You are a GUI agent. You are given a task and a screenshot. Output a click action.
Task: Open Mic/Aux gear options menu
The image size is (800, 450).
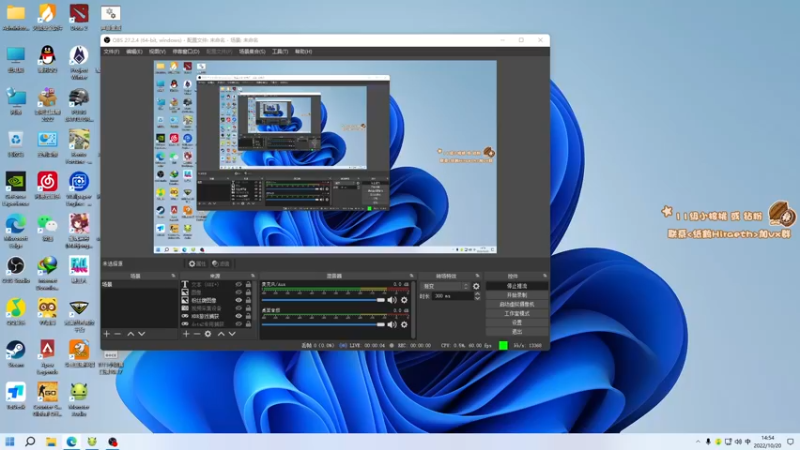[x=404, y=300]
